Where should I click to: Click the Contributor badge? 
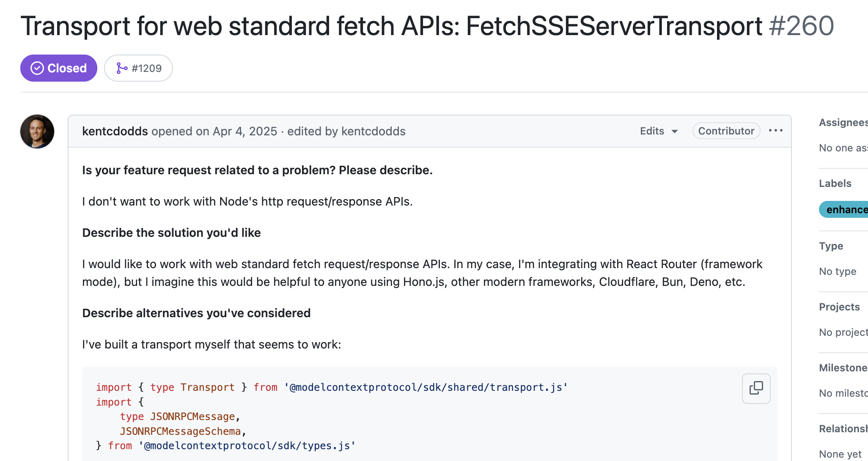point(726,131)
